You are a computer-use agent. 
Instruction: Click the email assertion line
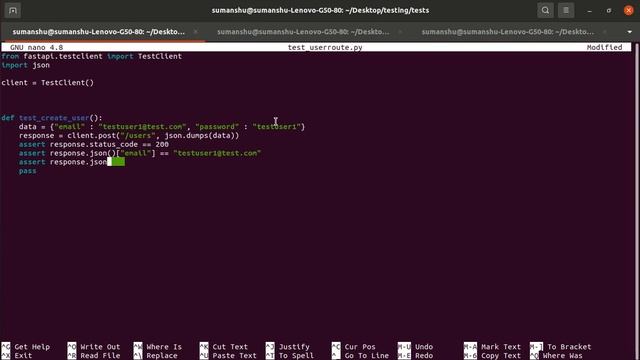pyautogui.click(x=140, y=153)
